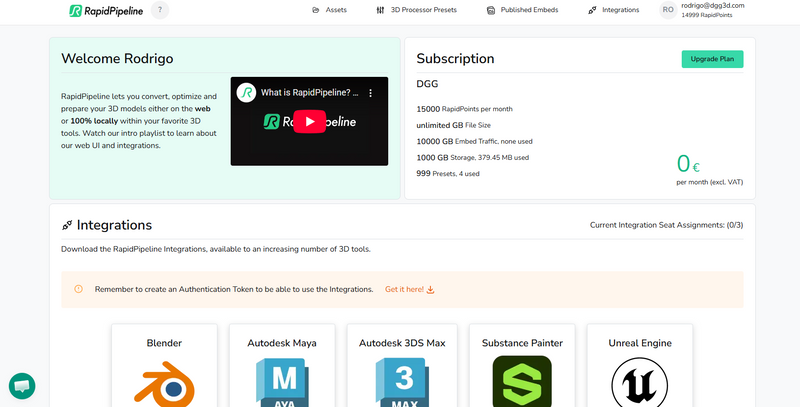Click the Substance Painter logo icon
800x407 pixels.
pyautogui.click(x=522, y=381)
